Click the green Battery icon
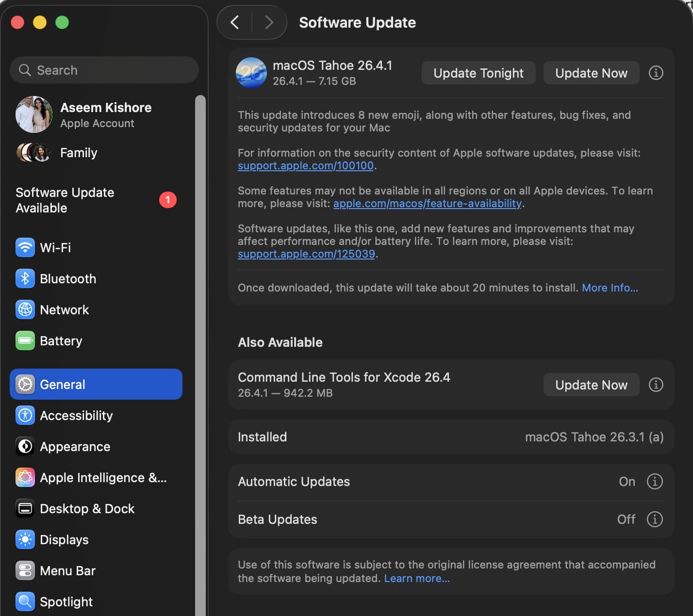This screenshot has width=693, height=616. (x=25, y=340)
